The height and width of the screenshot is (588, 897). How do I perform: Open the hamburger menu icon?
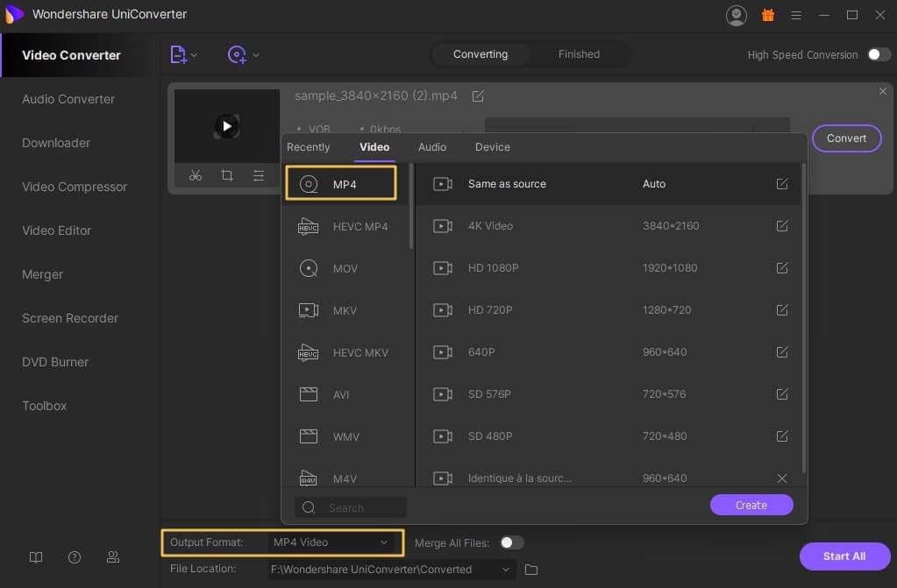796,16
